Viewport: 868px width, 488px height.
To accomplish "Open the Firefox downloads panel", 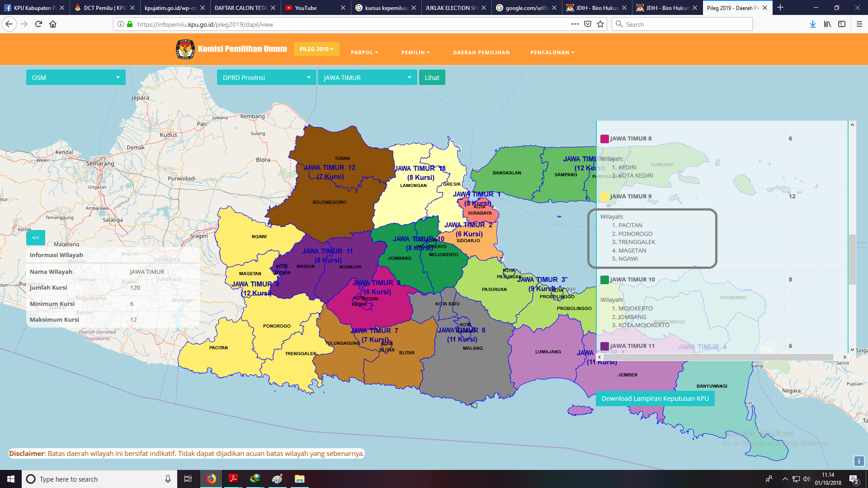I will tap(813, 24).
